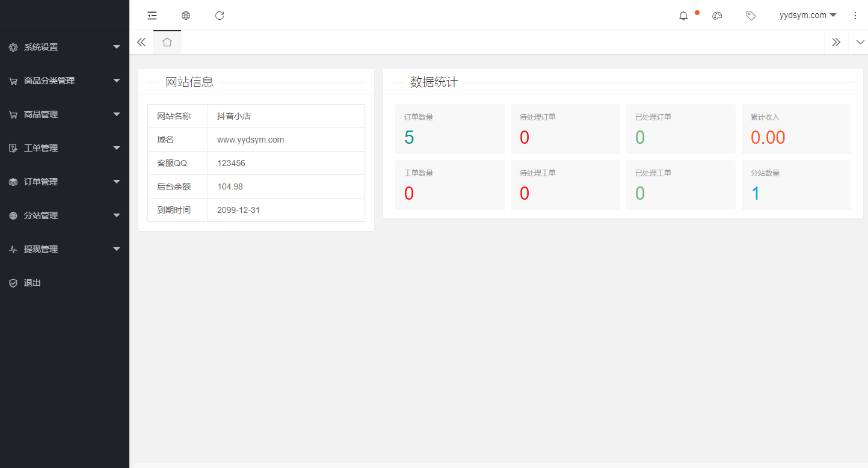The image size is (868, 468).
Task: Collapse the sidebar with the menu fold icon
Action: [152, 16]
